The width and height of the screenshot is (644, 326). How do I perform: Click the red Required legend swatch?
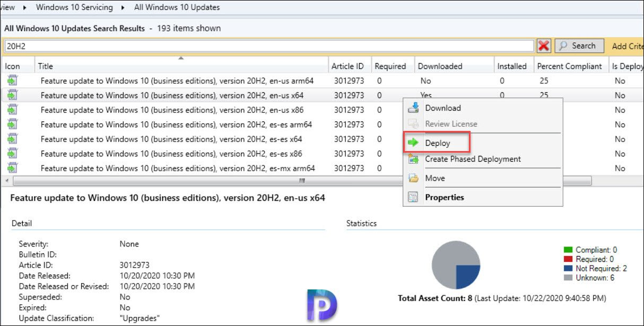[x=568, y=259]
